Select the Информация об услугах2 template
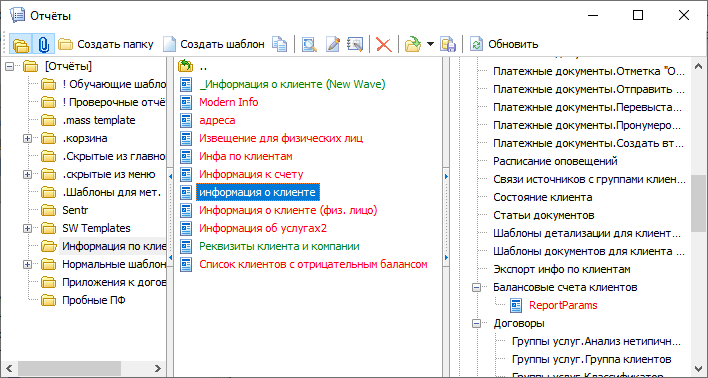Image resolution: width=708 pixels, height=378 pixels. [x=263, y=229]
